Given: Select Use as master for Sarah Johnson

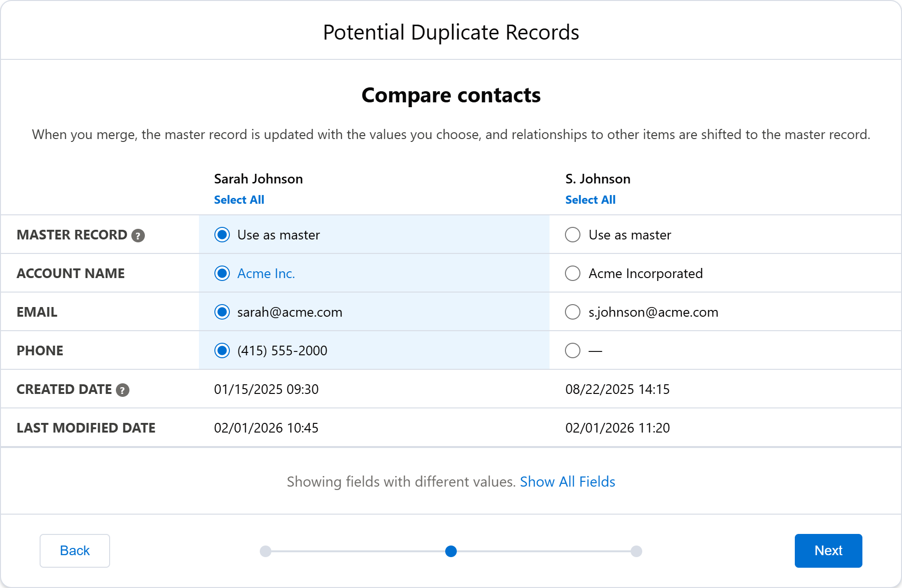Looking at the screenshot, I should click(222, 235).
